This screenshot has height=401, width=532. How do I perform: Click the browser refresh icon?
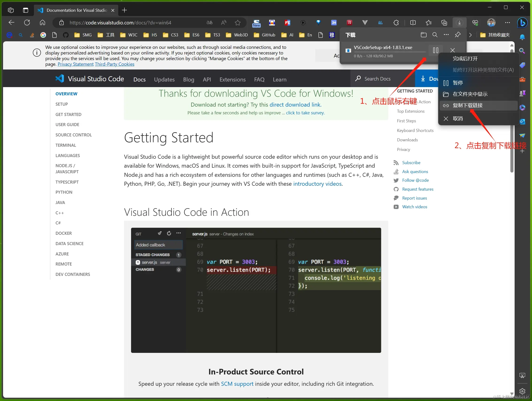(27, 23)
